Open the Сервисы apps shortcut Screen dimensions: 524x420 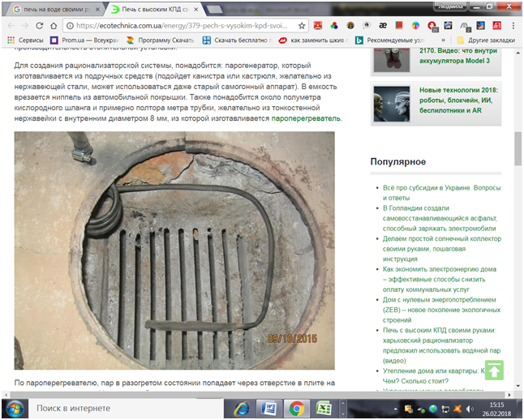tap(25, 41)
